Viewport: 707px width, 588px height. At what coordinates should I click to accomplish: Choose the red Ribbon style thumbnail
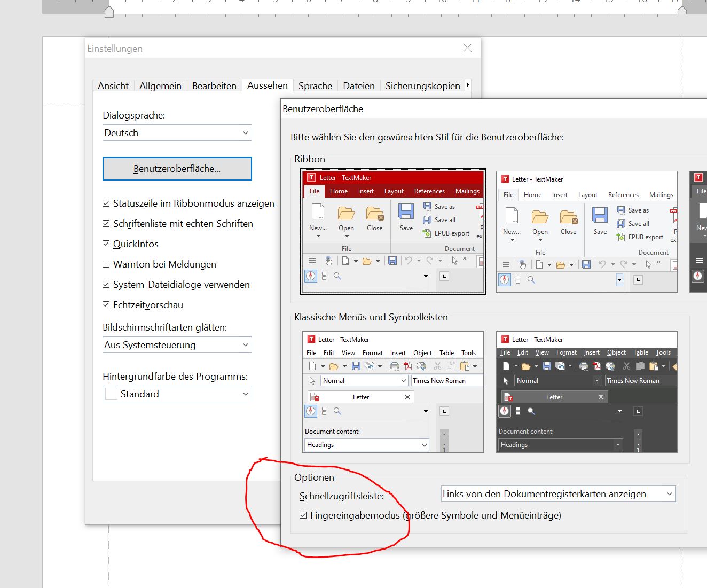pyautogui.click(x=393, y=232)
